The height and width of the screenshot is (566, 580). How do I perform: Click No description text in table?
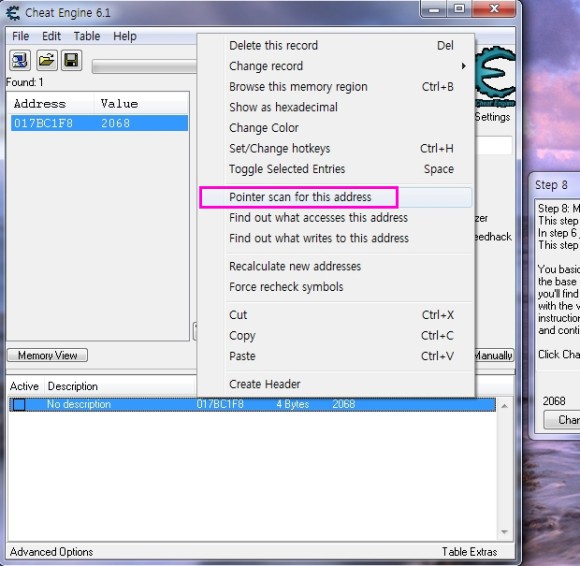point(79,404)
